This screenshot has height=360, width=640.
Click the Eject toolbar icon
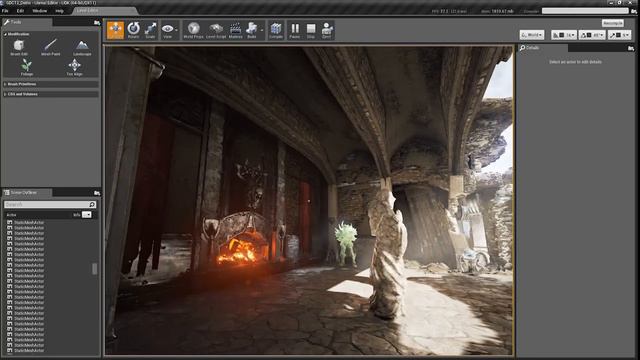point(327,30)
